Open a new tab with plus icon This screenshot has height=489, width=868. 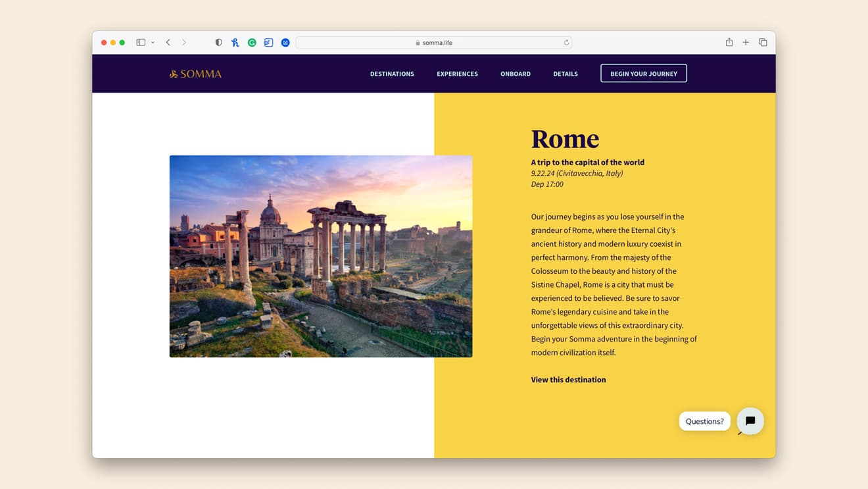[x=746, y=42]
